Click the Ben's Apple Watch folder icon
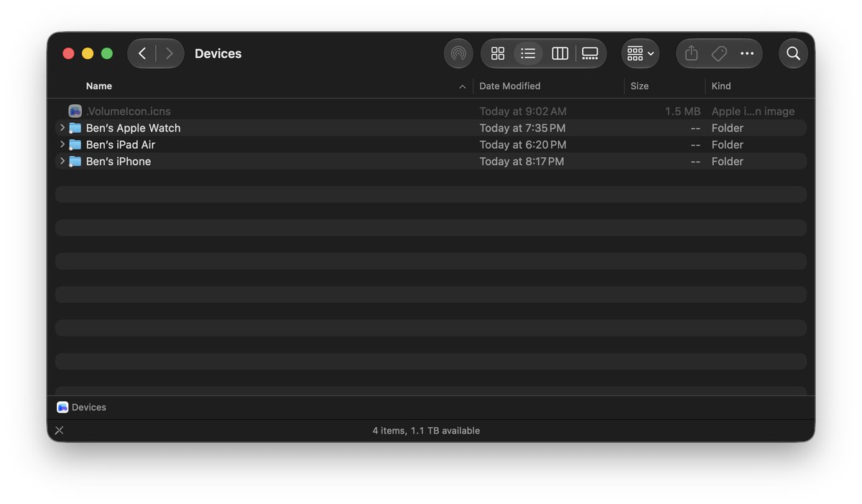 [75, 128]
